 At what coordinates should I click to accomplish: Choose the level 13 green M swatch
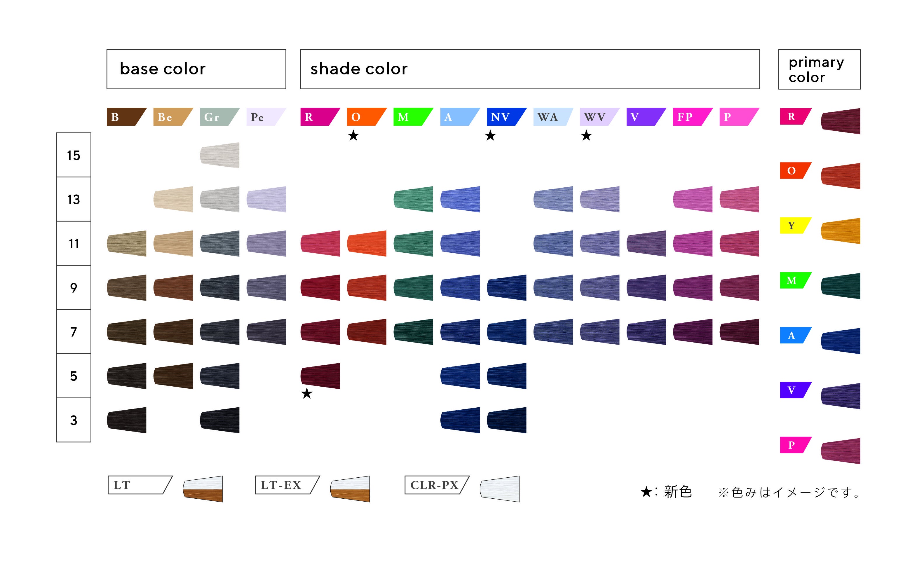tap(413, 199)
